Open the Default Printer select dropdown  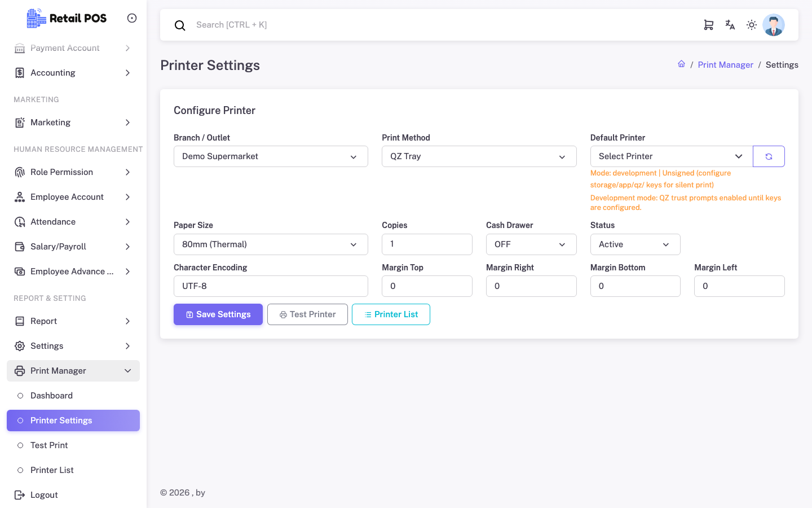point(672,156)
